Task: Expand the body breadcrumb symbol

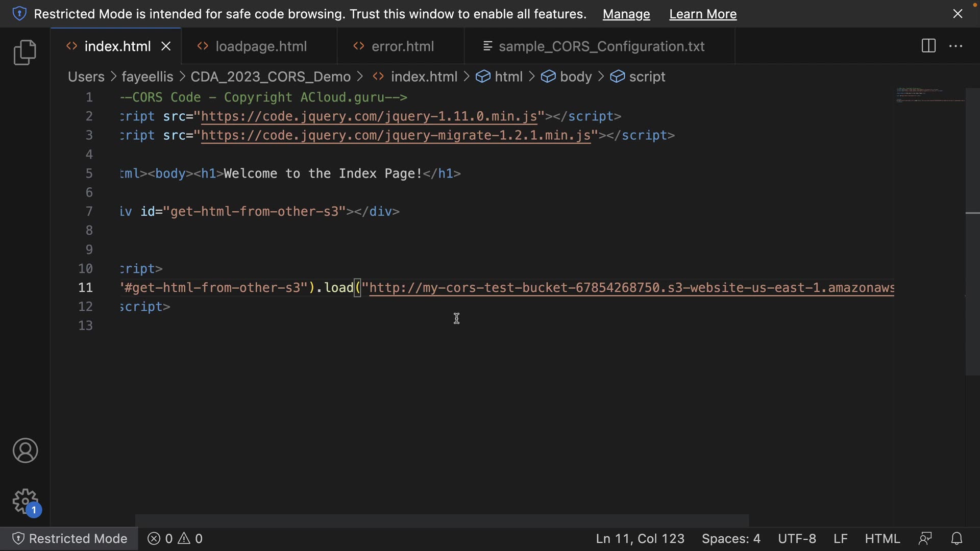Action: pos(575,77)
